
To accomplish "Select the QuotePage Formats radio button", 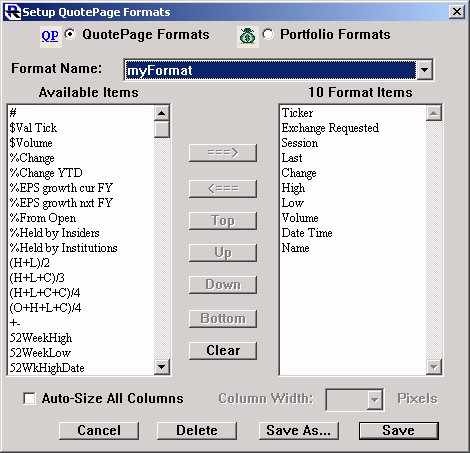I will click(x=70, y=34).
